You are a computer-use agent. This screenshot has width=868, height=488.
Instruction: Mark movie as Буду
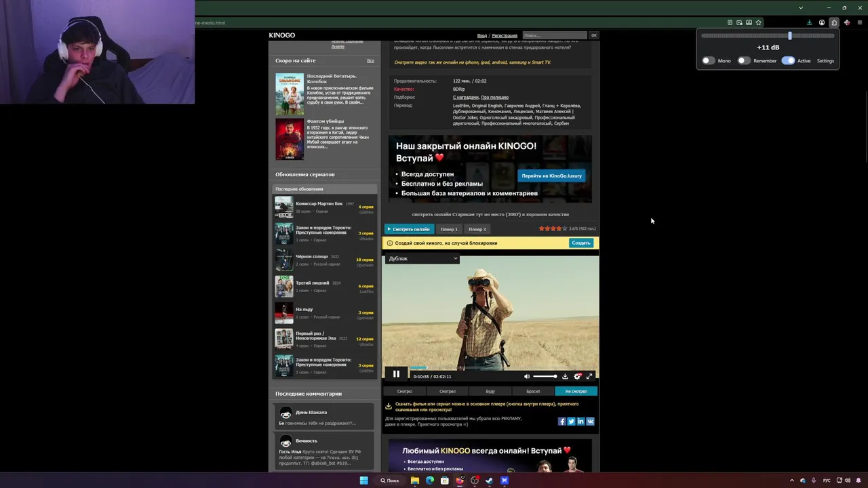(490, 391)
